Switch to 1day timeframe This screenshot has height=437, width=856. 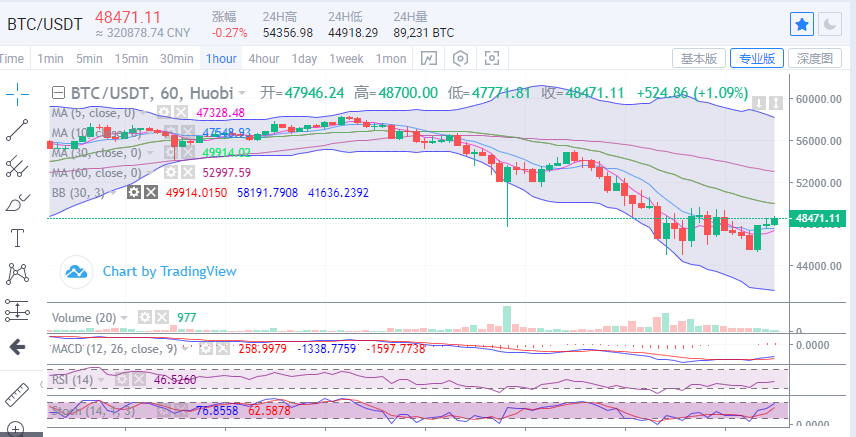304,59
